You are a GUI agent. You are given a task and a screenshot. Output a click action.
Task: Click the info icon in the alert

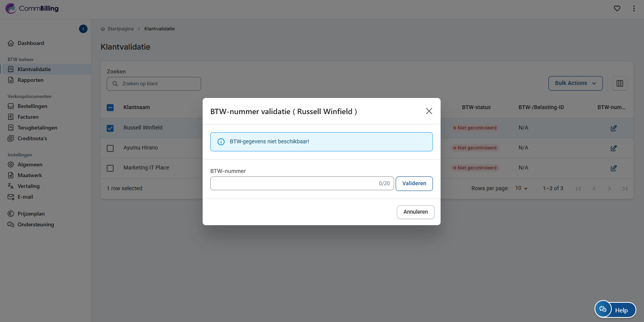click(x=221, y=142)
